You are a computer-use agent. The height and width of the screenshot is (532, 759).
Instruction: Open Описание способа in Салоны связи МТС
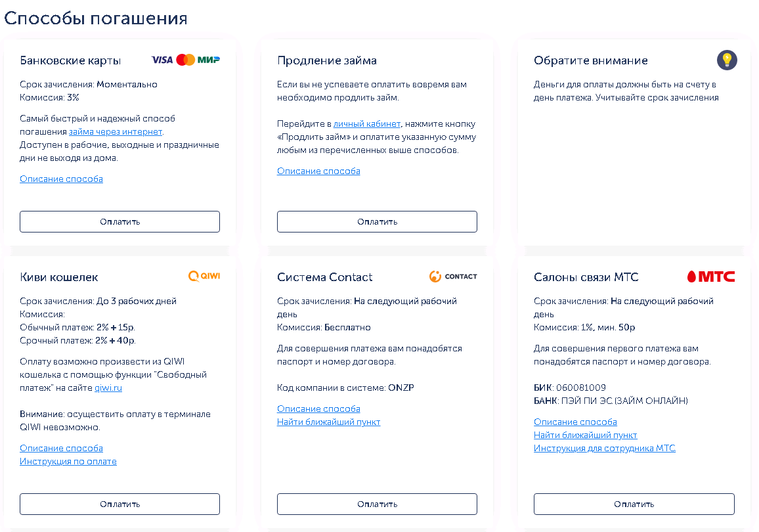[x=575, y=422]
